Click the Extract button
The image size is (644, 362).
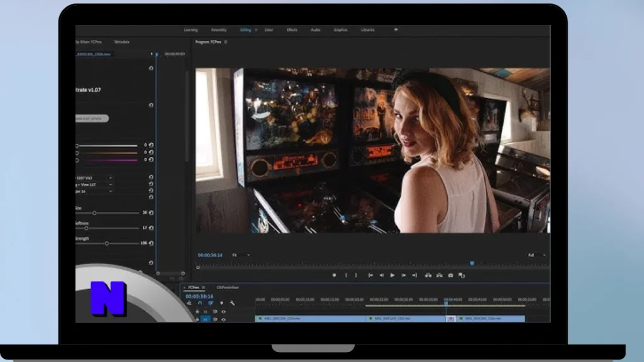(440, 275)
